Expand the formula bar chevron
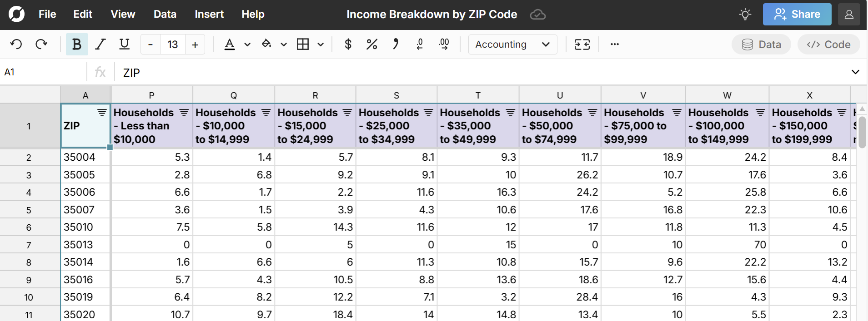The height and width of the screenshot is (321, 868). point(855,72)
